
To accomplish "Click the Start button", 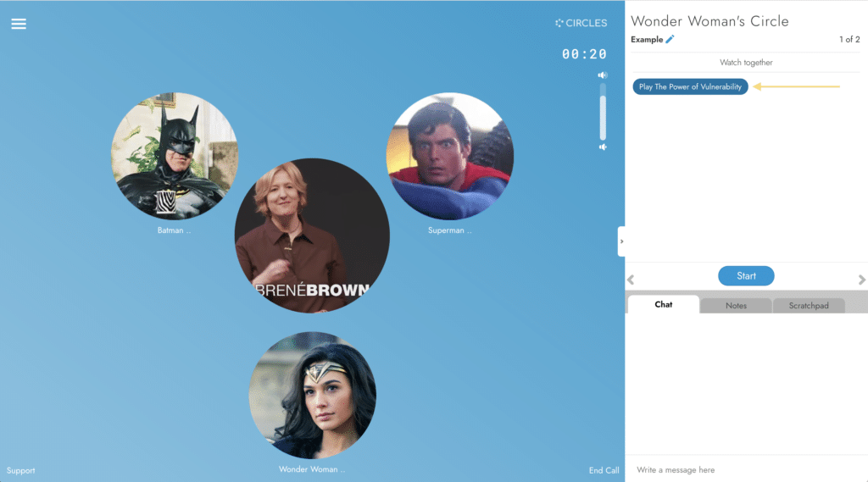I will pyautogui.click(x=746, y=275).
